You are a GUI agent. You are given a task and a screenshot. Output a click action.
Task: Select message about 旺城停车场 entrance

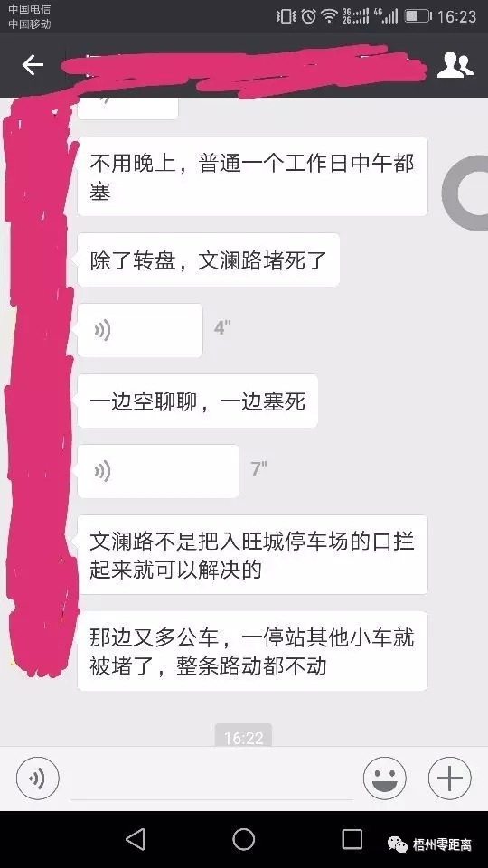coord(252,554)
